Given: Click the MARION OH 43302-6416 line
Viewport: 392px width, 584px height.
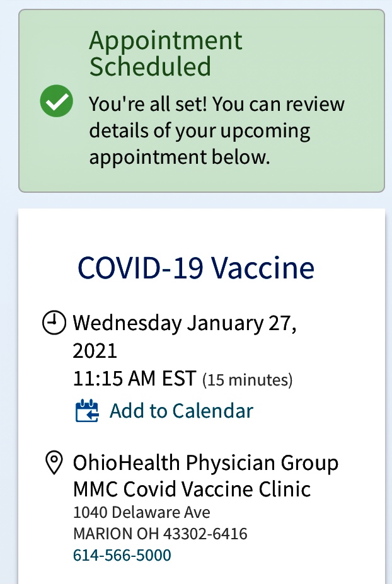Looking at the screenshot, I should (160, 534).
